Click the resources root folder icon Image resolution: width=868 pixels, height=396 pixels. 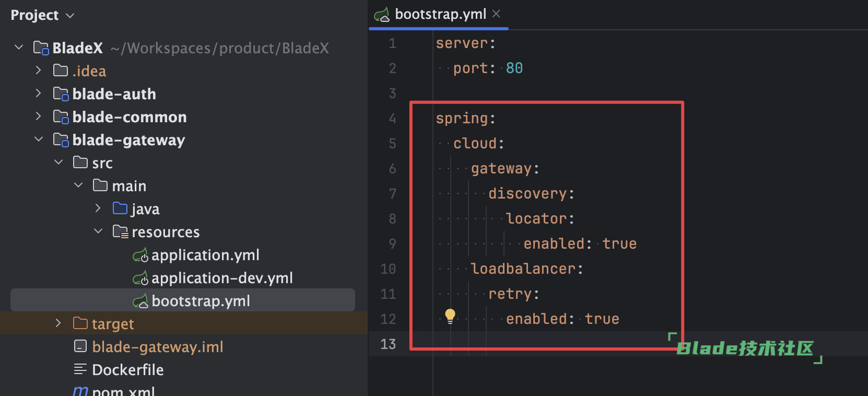point(121,232)
